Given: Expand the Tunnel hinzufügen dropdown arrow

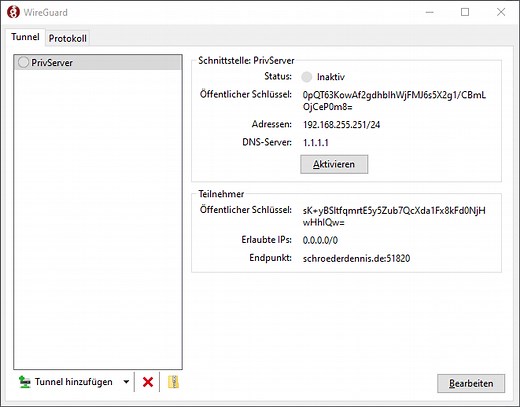Looking at the screenshot, I should (x=126, y=382).
